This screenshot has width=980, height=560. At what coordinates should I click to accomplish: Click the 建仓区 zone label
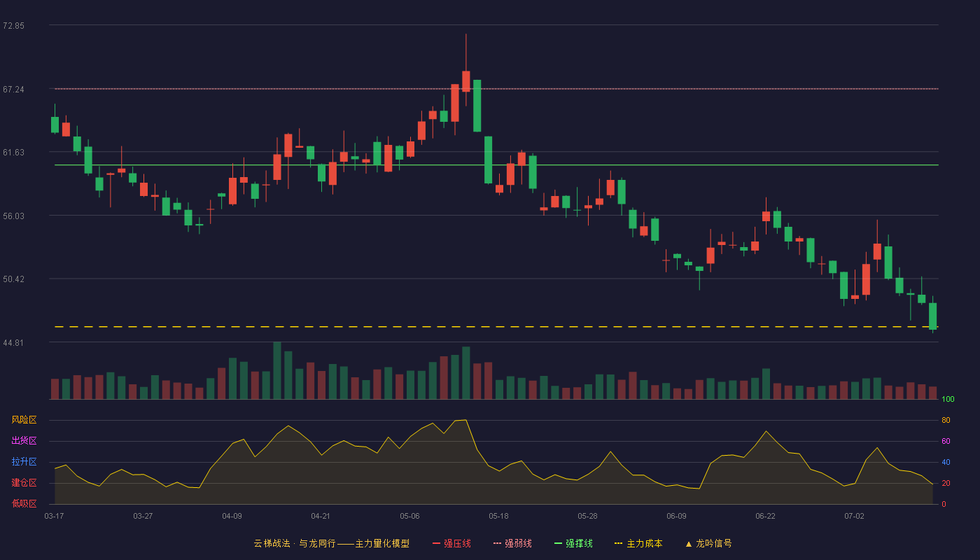coord(24,483)
